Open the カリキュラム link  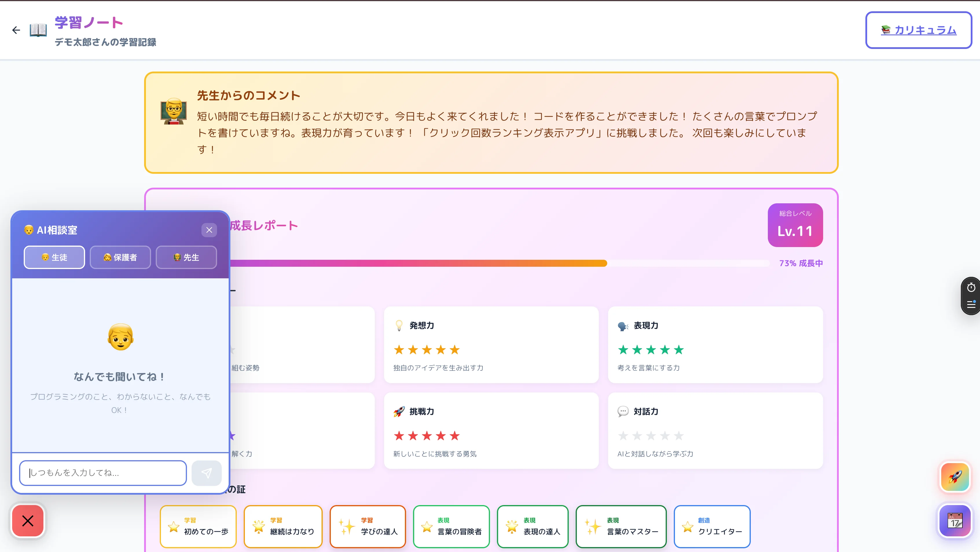[x=919, y=30]
